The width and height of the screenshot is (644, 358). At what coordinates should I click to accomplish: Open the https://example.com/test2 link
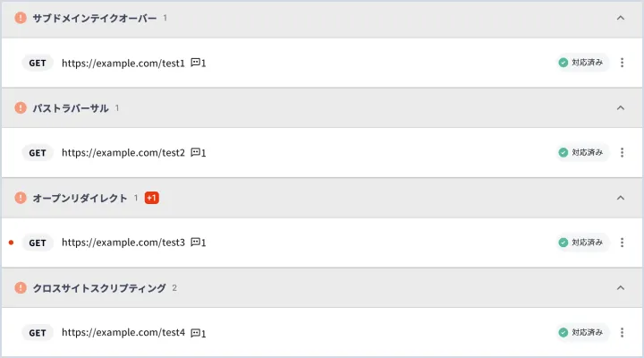123,152
